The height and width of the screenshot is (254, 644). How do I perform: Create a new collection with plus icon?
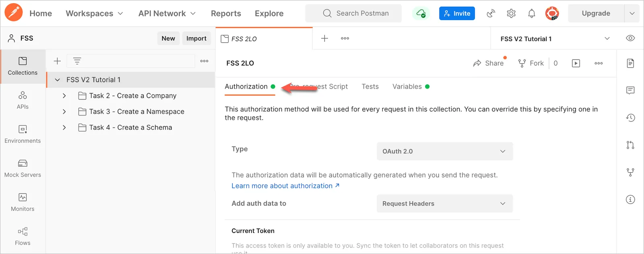coord(57,61)
